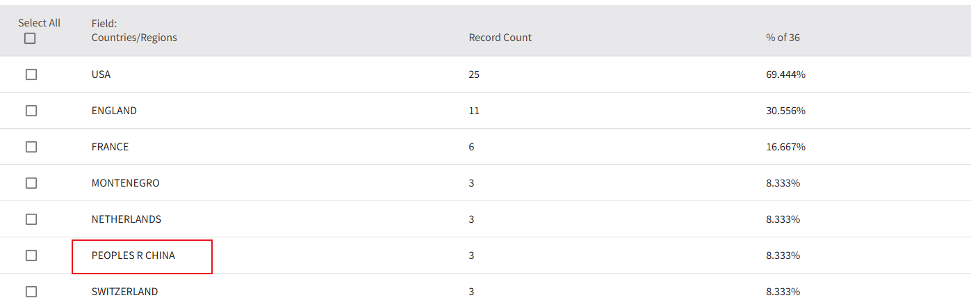
Task: Enable the FRANCE row checkbox
Action: tap(31, 147)
